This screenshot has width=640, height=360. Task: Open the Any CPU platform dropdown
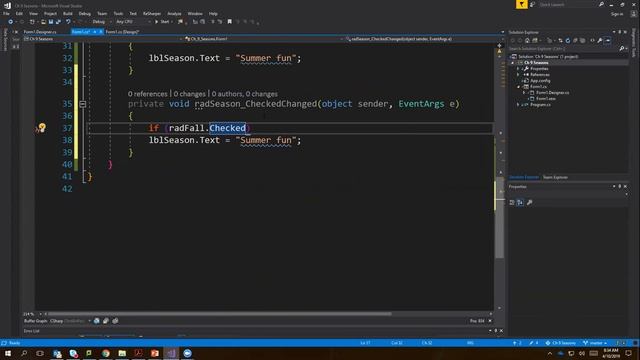point(133,22)
